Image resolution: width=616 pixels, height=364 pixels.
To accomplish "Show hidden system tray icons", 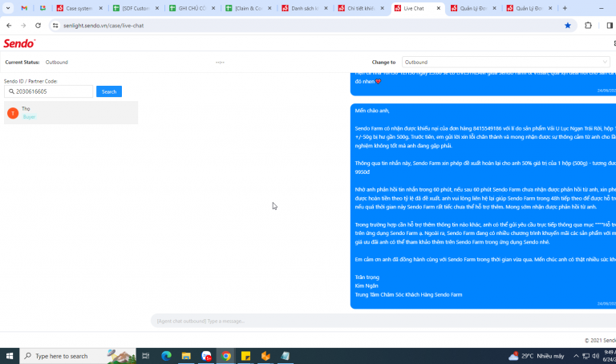I will point(576,356).
